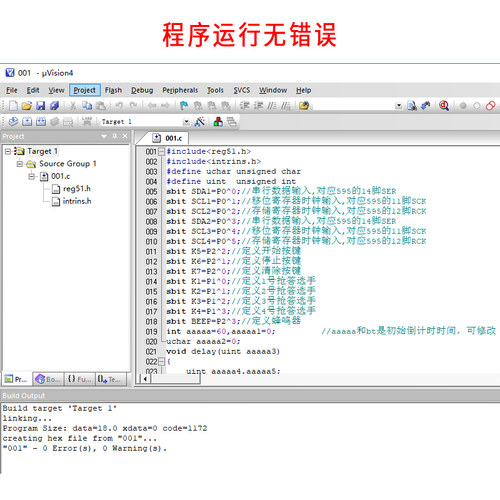Viewport: 500px width, 500px height.
Task: Pin the Project panel
Action: [115, 136]
